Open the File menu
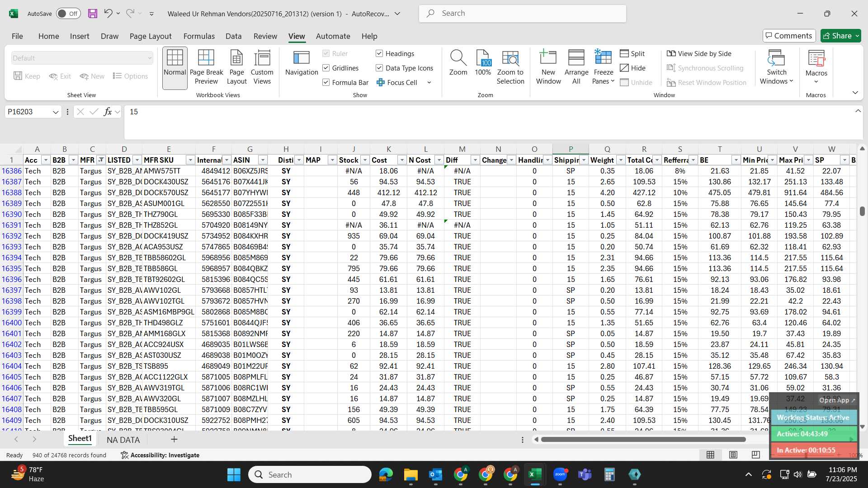The image size is (868, 488). point(17,36)
